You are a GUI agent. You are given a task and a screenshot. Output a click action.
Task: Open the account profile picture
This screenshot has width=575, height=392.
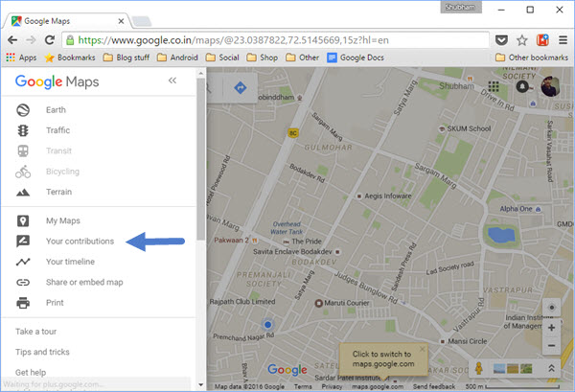[550, 87]
